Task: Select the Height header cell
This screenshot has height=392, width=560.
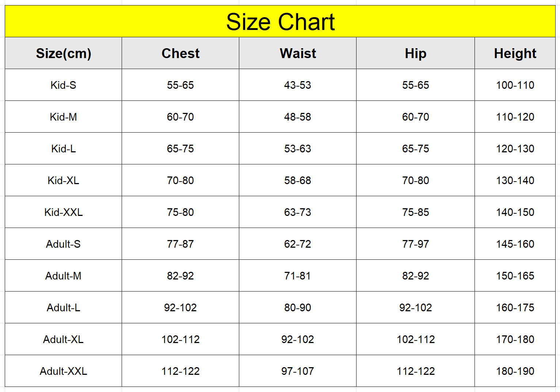Action: [x=515, y=53]
